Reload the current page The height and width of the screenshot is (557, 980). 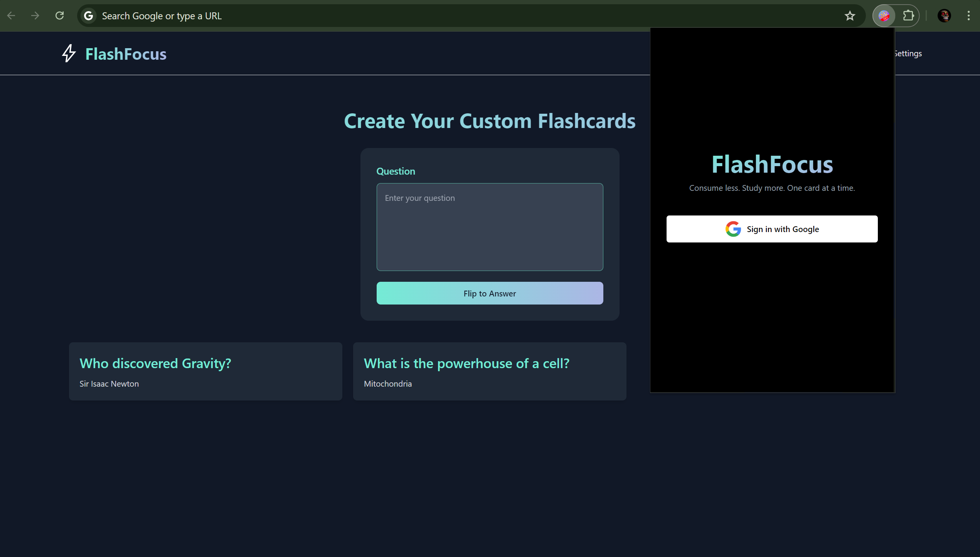tap(59, 16)
